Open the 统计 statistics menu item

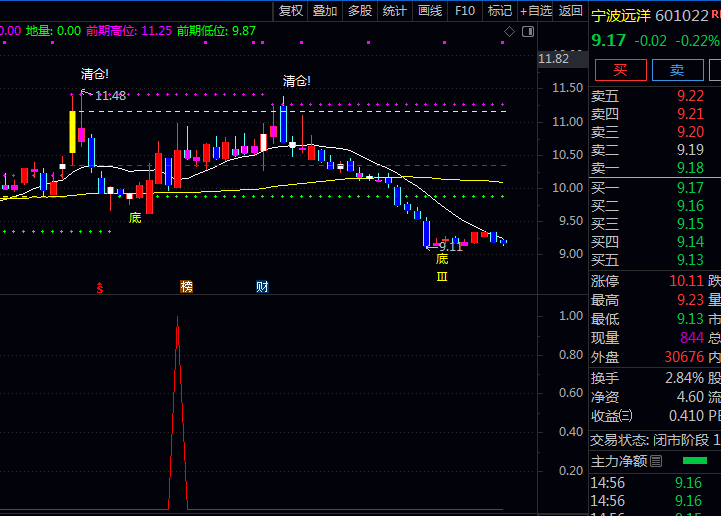pos(395,11)
